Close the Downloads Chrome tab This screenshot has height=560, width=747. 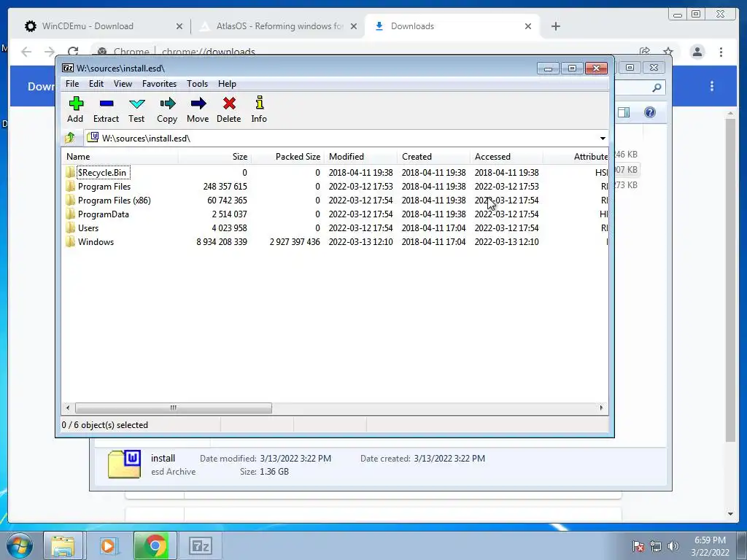click(528, 26)
